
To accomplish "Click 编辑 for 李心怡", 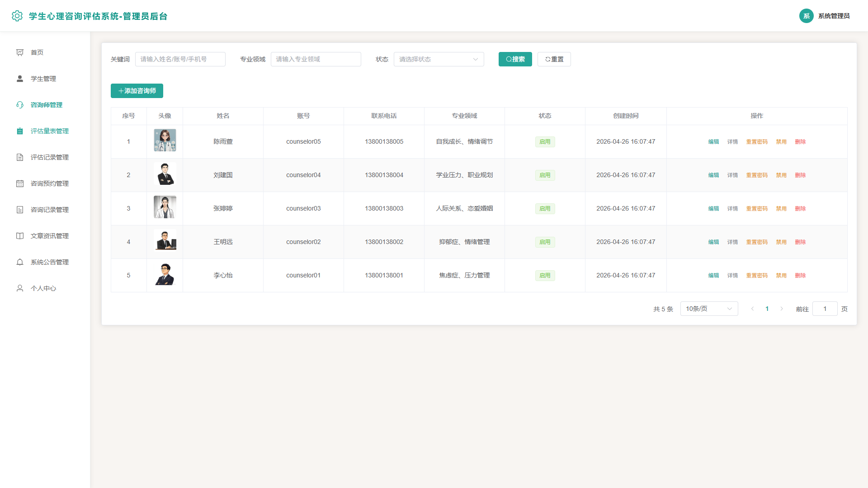I will click(713, 276).
